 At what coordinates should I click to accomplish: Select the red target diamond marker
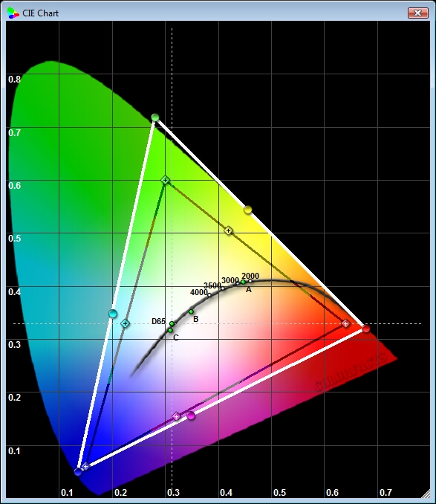click(345, 323)
